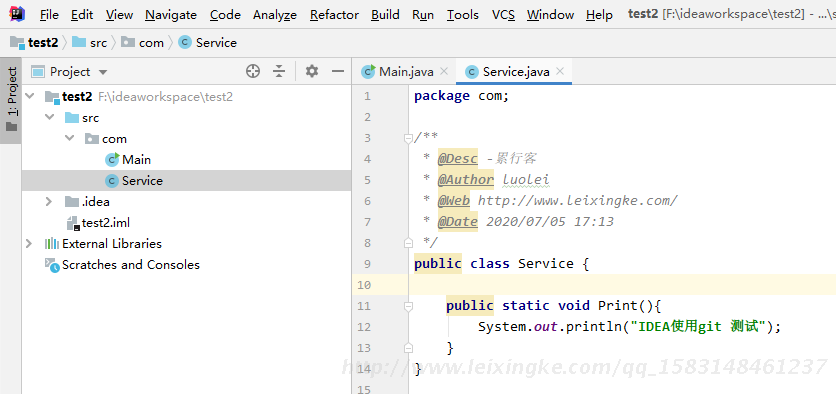Fold the Javadoc comment at line 3

pyautogui.click(x=408, y=139)
